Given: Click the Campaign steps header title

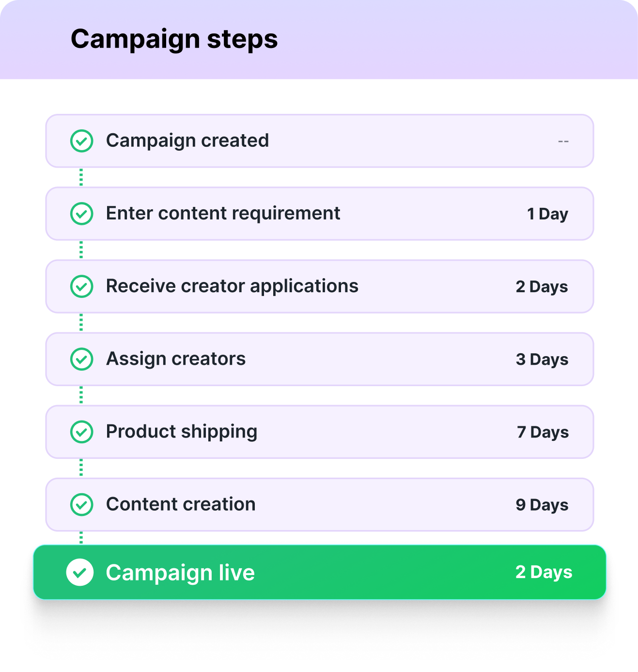Looking at the screenshot, I should click(174, 39).
